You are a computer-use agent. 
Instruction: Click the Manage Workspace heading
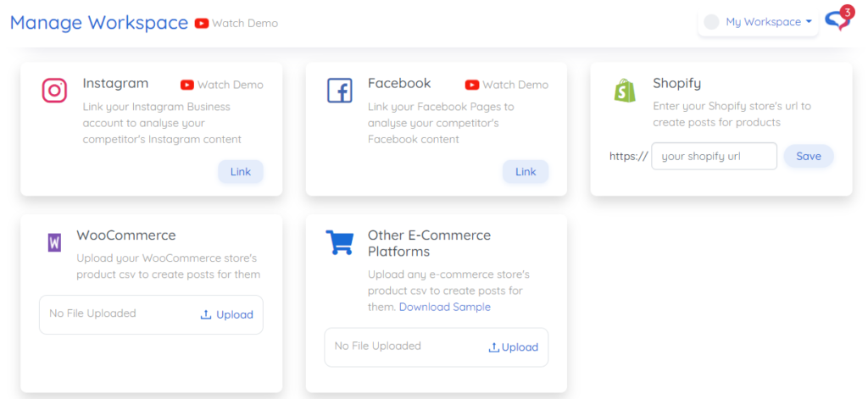pyautogui.click(x=99, y=22)
